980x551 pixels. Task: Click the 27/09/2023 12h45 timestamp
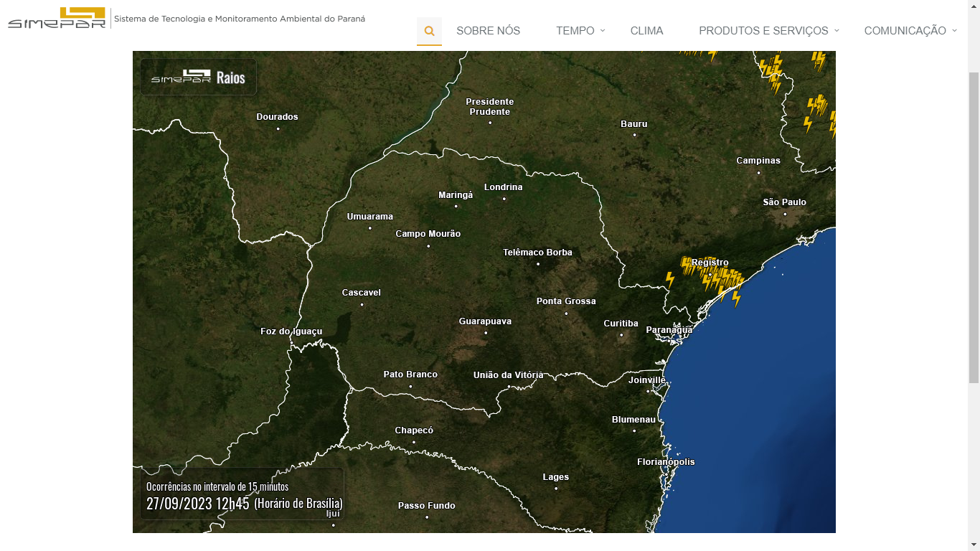(x=198, y=503)
